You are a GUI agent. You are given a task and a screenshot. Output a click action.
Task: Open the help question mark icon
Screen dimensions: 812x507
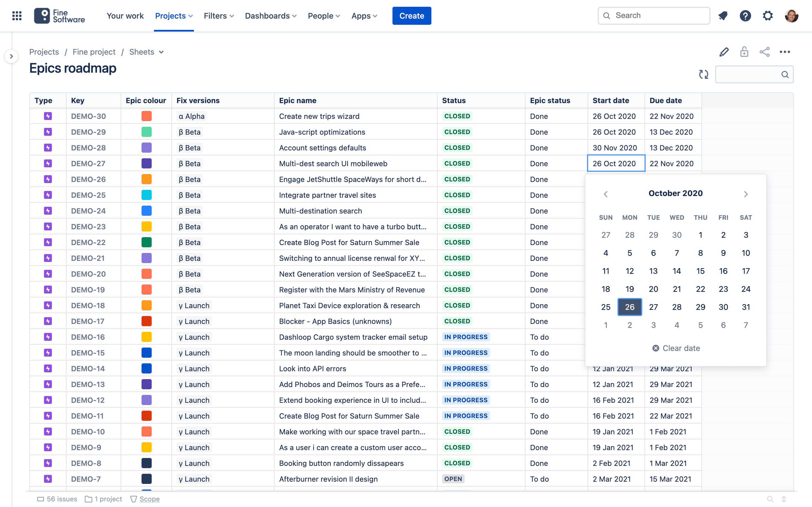click(745, 16)
